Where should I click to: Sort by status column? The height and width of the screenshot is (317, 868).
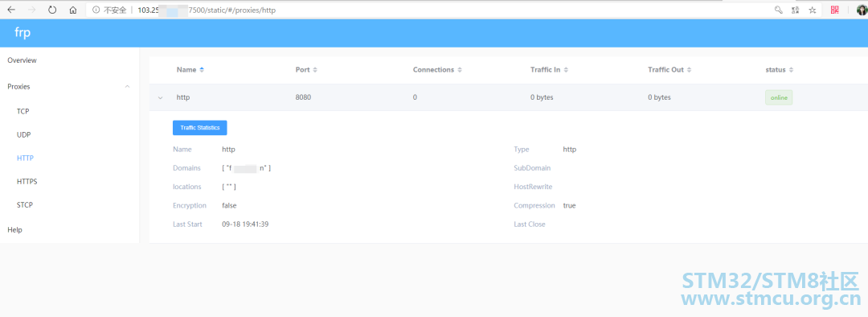(x=791, y=70)
